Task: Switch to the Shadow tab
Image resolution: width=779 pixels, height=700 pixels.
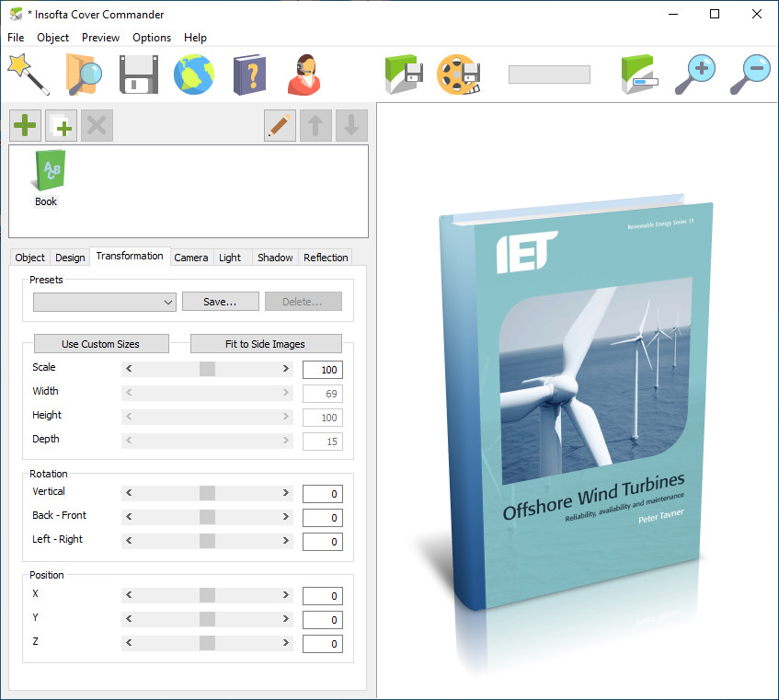Action: (275, 258)
